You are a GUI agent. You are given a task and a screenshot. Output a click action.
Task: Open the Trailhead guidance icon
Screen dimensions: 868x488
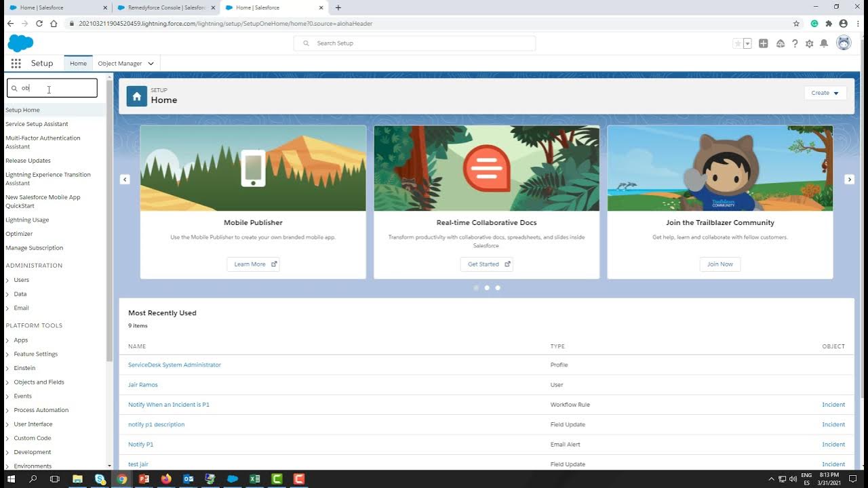pos(781,43)
